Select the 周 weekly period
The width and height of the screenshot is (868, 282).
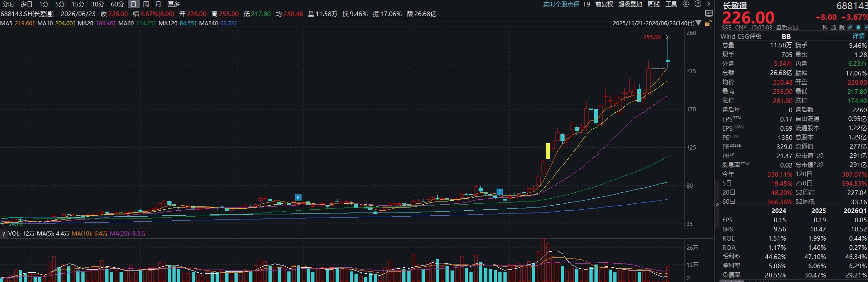point(146,4)
